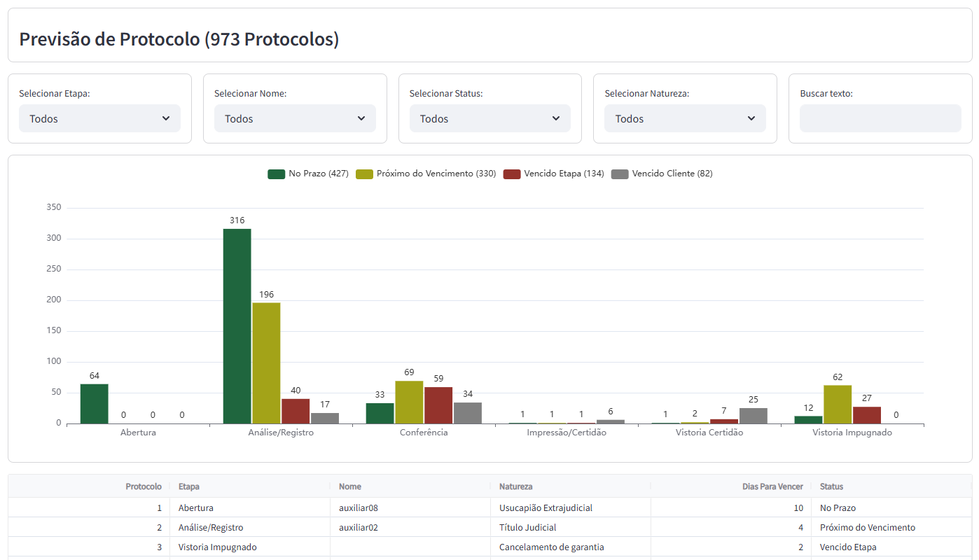
Task: Sort by the Etapa column header
Action: [x=189, y=486]
